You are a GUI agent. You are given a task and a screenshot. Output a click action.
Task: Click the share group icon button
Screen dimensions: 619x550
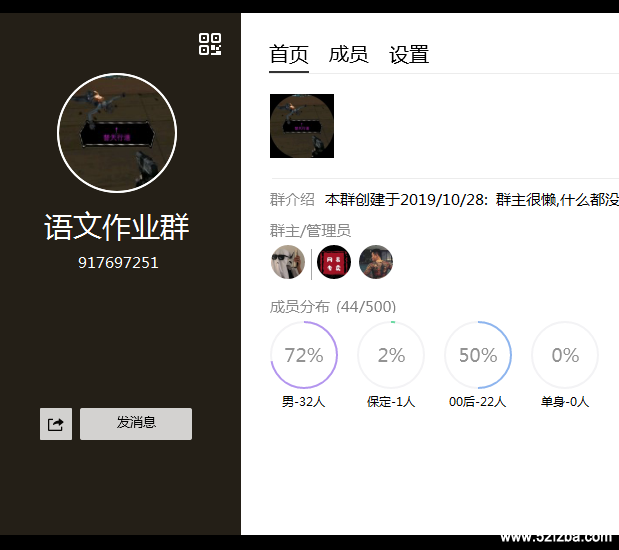pyautogui.click(x=56, y=424)
